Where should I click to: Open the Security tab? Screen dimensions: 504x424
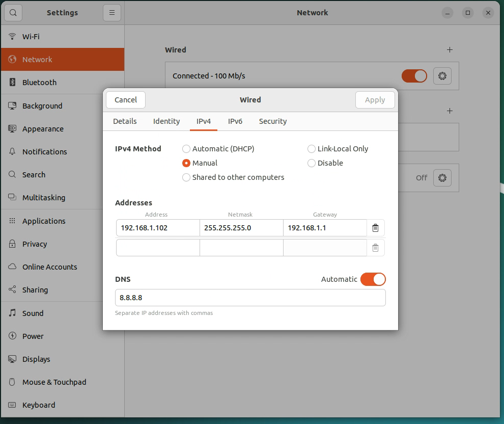(x=272, y=121)
